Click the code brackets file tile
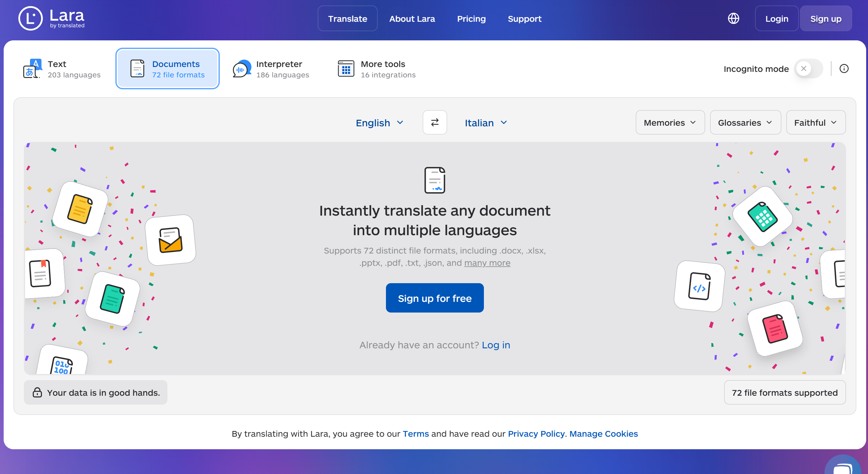868x474 pixels. coord(700,286)
